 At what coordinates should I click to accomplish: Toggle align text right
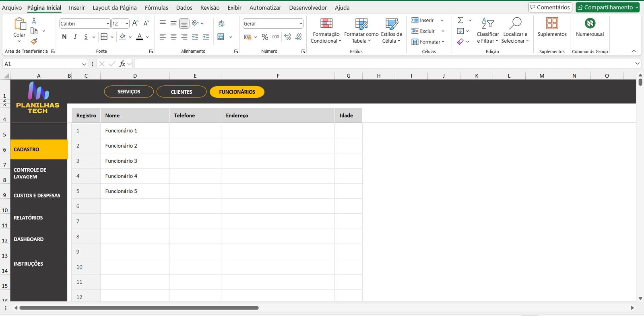[184, 37]
